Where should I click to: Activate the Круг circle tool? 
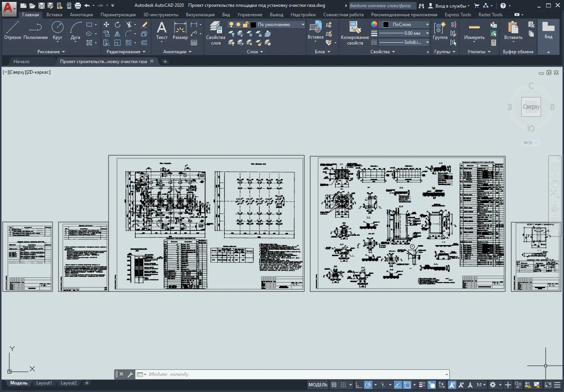coord(57,30)
